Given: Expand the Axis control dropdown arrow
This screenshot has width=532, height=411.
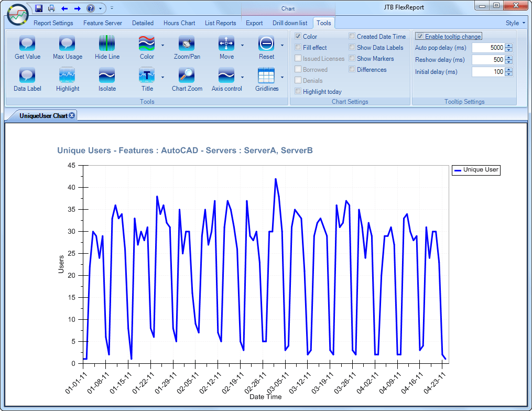Looking at the screenshot, I should coord(242,77).
